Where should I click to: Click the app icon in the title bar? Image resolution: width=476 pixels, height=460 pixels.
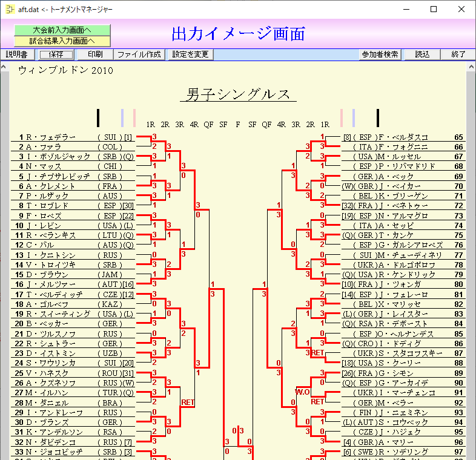point(10,10)
